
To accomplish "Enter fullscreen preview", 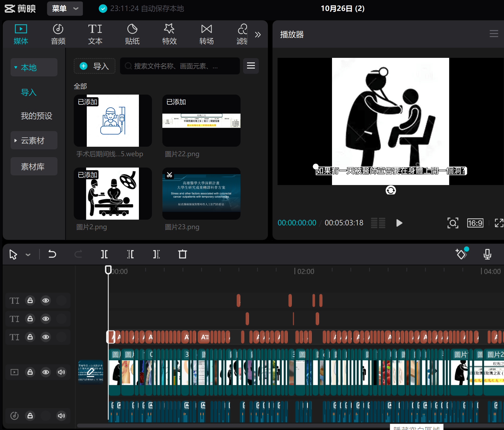I will coord(499,223).
